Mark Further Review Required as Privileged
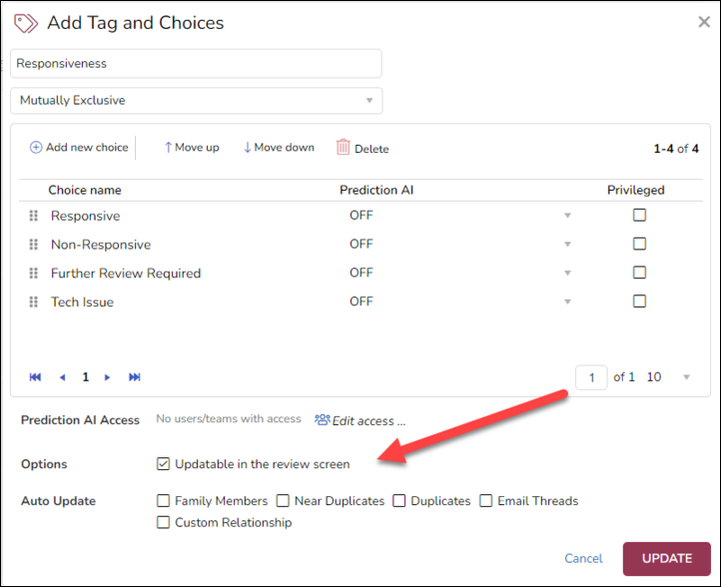 click(x=639, y=273)
